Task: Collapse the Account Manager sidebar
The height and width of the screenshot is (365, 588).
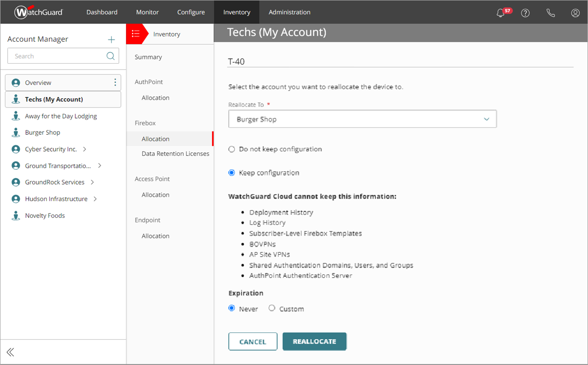Action: (10, 352)
